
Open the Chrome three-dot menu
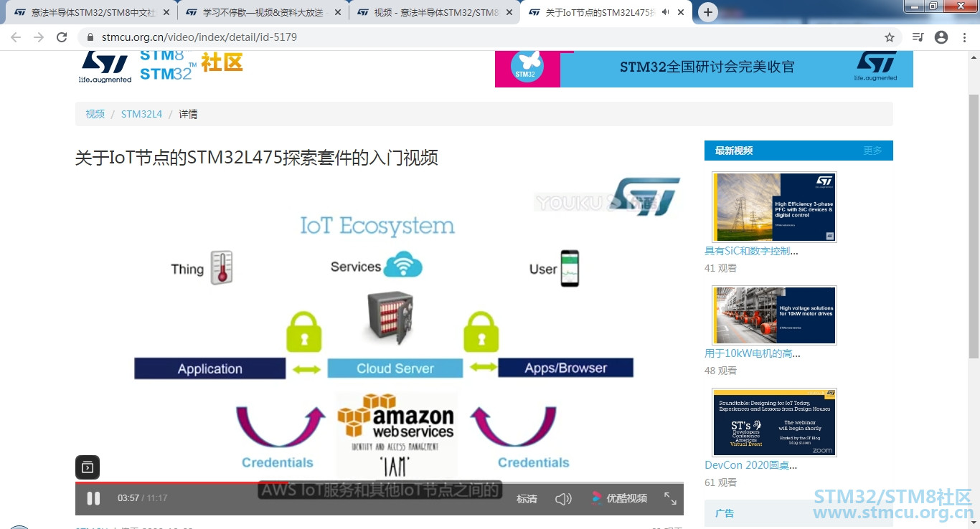(964, 37)
